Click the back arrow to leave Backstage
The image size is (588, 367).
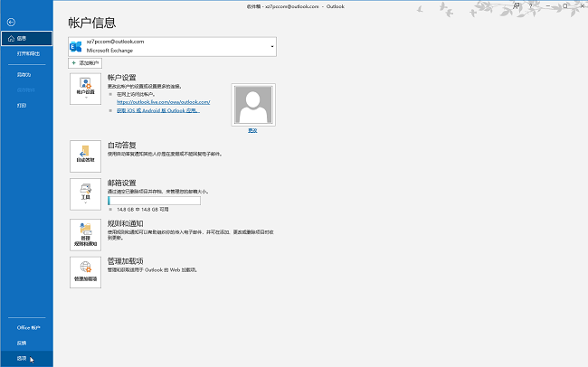(11, 21)
